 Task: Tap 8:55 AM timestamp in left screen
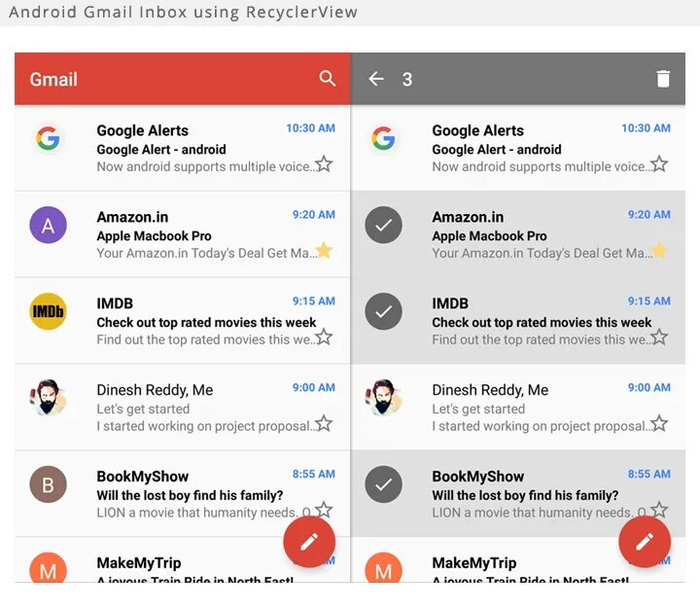click(x=314, y=474)
